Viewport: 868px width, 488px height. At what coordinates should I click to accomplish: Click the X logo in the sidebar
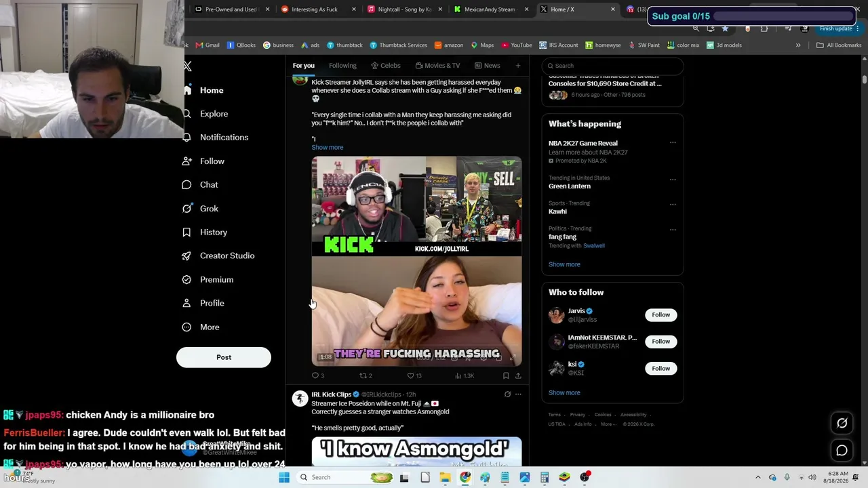188,66
